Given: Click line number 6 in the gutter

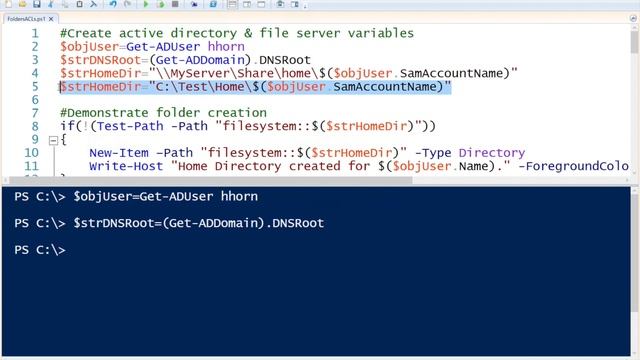Looking at the screenshot, I should pos(35,100).
